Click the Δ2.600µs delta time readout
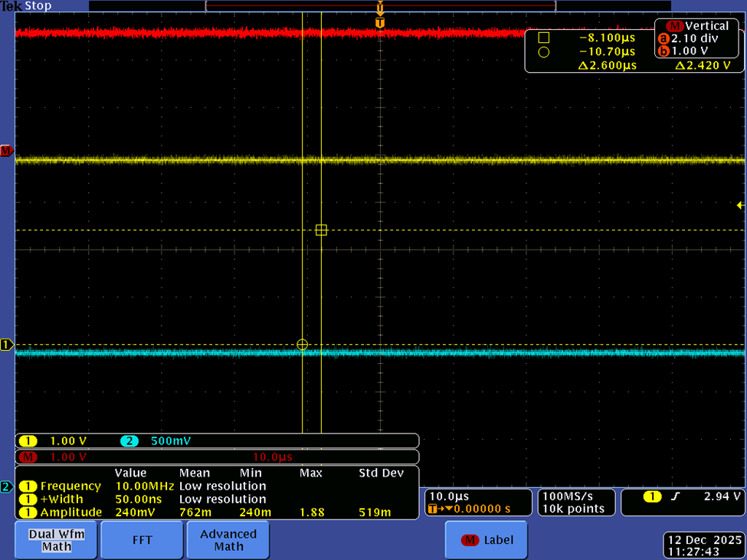This screenshot has width=747, height=560. click(608, 65)
